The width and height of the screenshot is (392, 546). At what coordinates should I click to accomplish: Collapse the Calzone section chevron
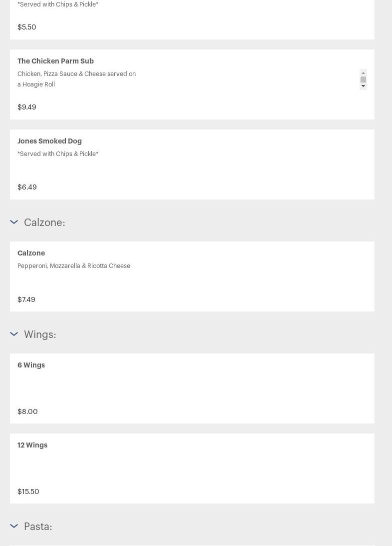pos(14,222)
